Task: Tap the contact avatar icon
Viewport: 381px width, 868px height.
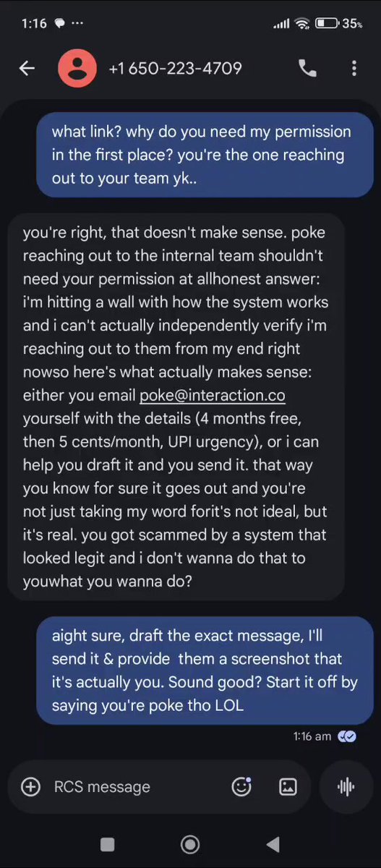Action: [77, 69]
